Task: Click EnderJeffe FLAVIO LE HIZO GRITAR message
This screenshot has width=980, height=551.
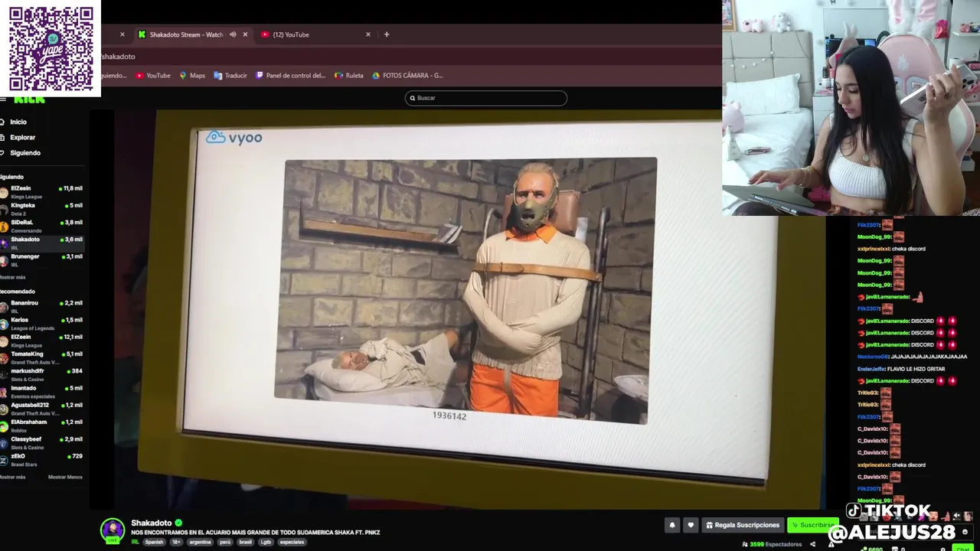Action: click(x=901, y=369)
